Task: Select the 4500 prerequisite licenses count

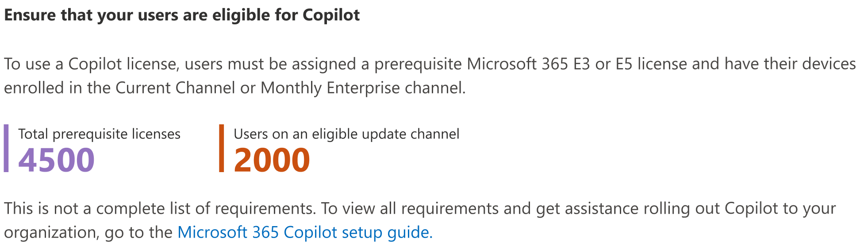Action: click(56, 160)
